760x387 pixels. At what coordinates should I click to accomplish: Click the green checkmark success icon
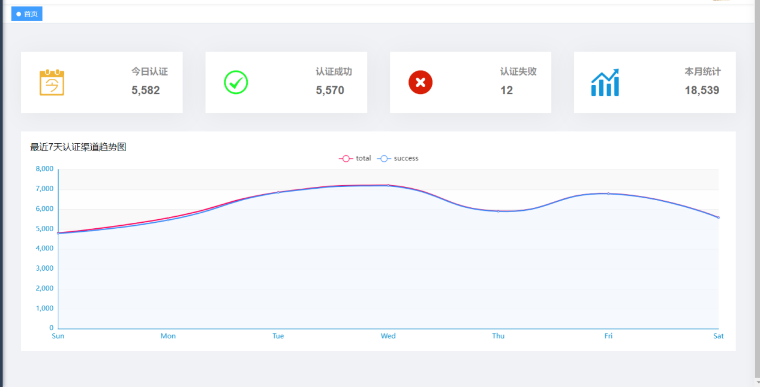coord(236,82)
